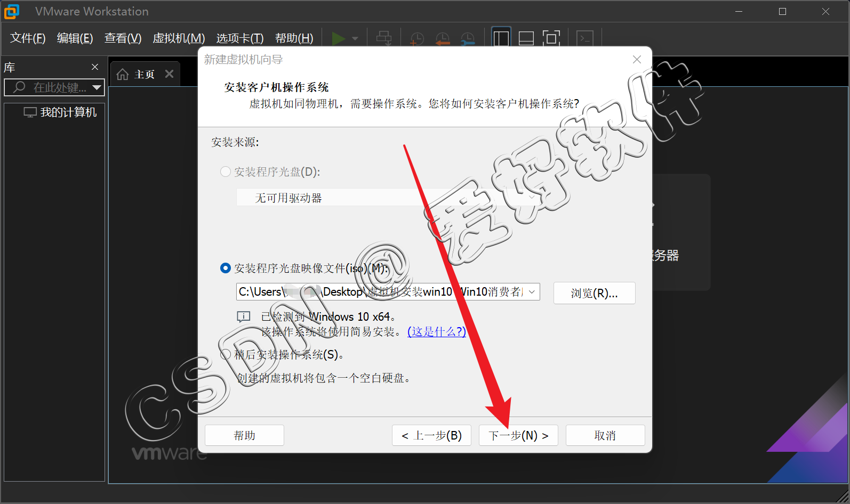The height and width of the screenshot is (504, 850).
Task: Select 安装程序光盘映像文件(iso) radio option
Action: (226, 268)
